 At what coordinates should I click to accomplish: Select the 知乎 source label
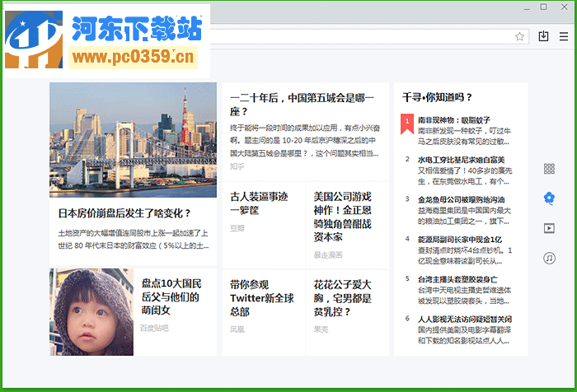(237, 166)
